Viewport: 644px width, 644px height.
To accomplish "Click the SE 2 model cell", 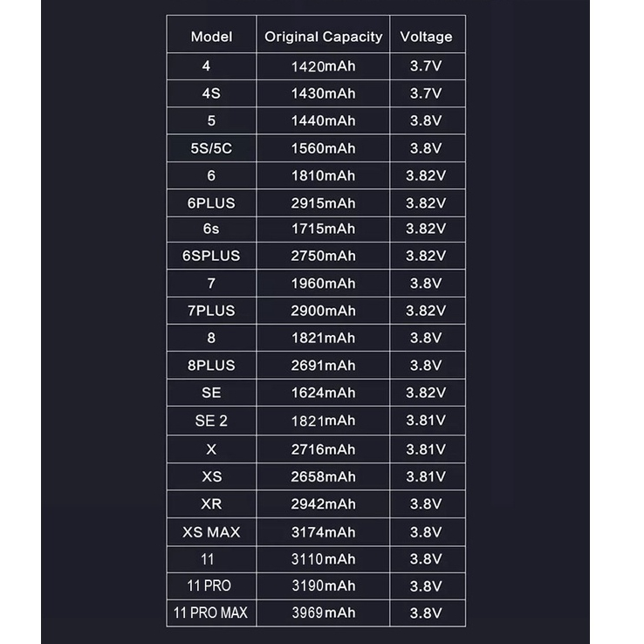I will 211,421.
